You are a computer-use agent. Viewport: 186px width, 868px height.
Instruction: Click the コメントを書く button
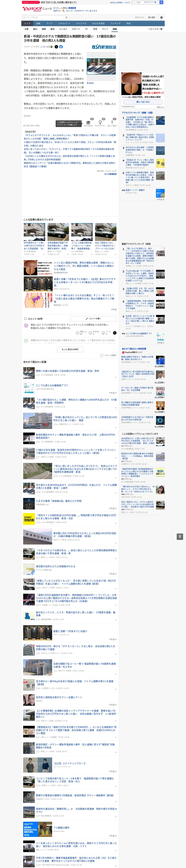point(93,318)
